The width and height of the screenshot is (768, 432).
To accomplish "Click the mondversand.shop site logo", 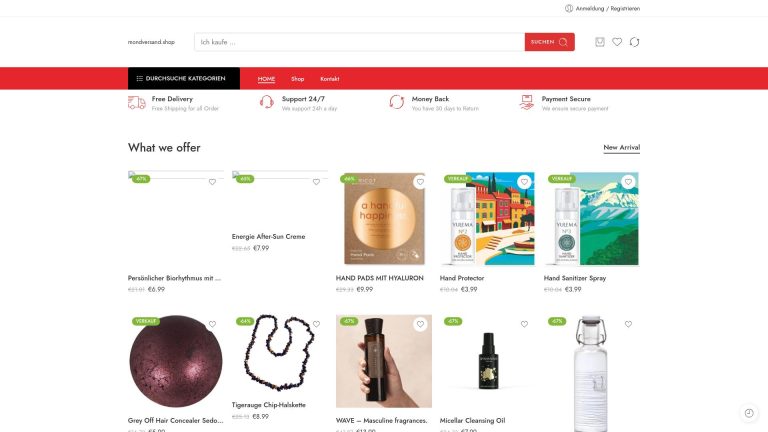I will click(x=151, y=42).
